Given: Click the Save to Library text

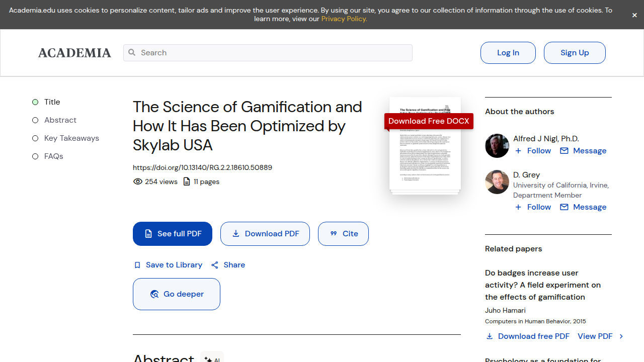Looking at the screenshot, I should pos(174,265).
